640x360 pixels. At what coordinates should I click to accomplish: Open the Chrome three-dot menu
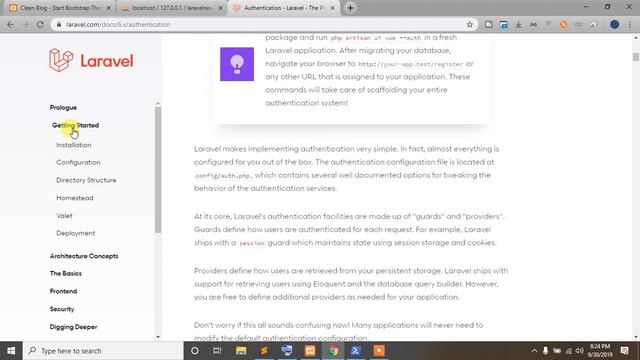pyautogui.click(x=629, y=24)
